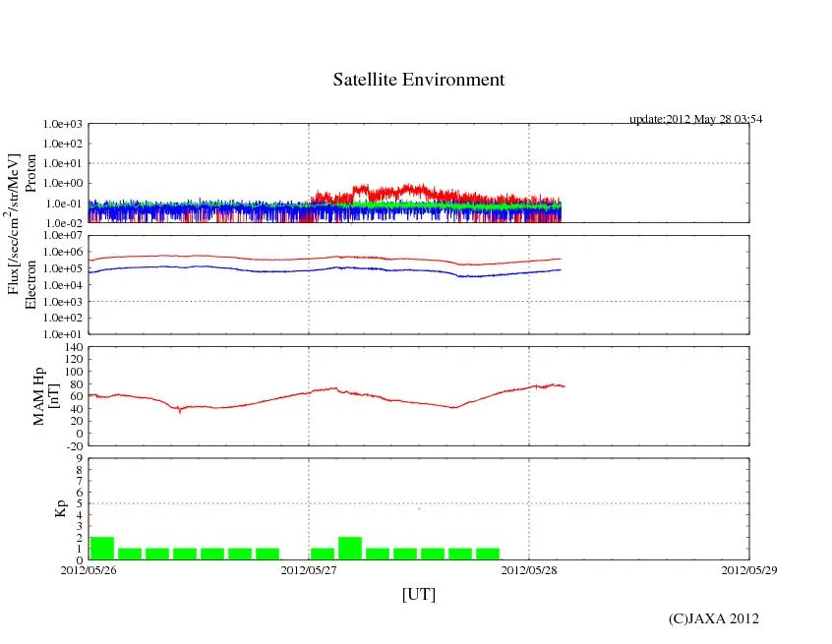Select the tallest Kp bar after 2012/05/27
Viewport: 832px width, 644px height.
[350, 548]
